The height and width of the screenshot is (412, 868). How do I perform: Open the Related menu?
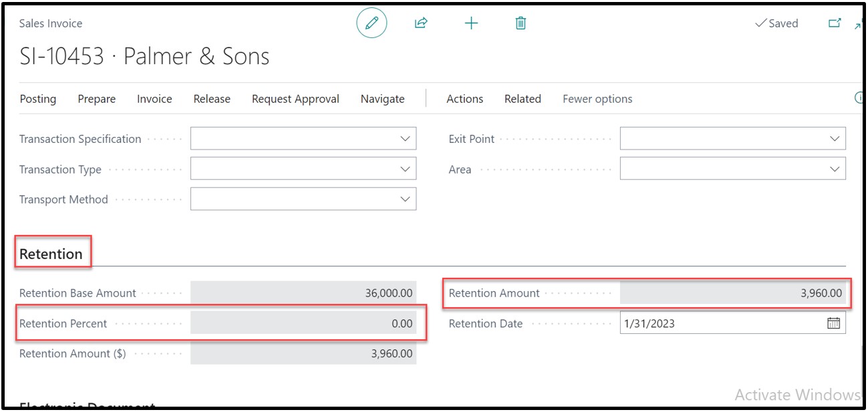523,99
